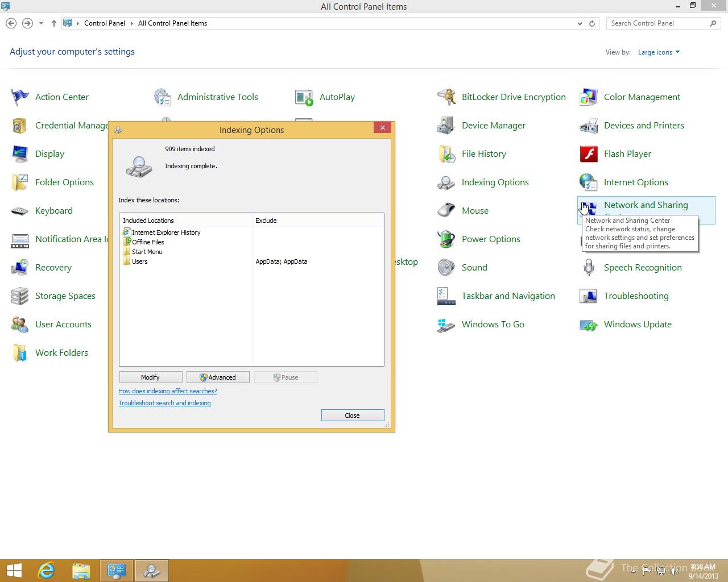Click the Keyboard icon

tap(20, 211)
